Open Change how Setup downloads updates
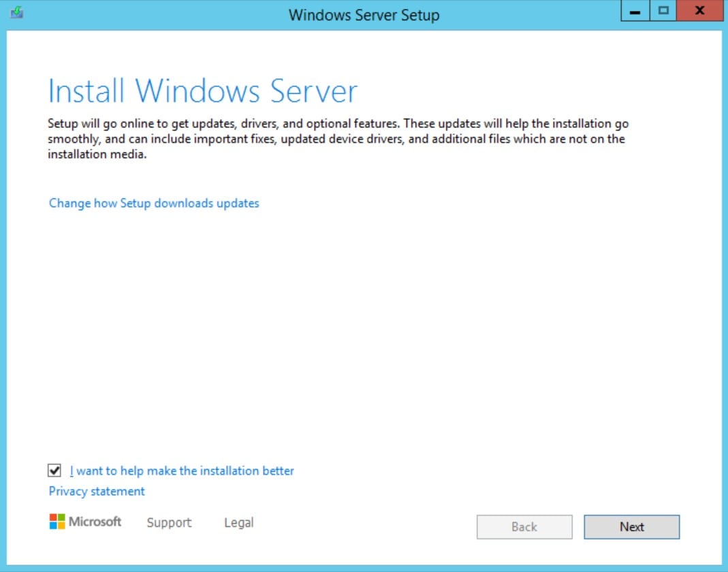 pyautogui.click(x=154, y=204)
